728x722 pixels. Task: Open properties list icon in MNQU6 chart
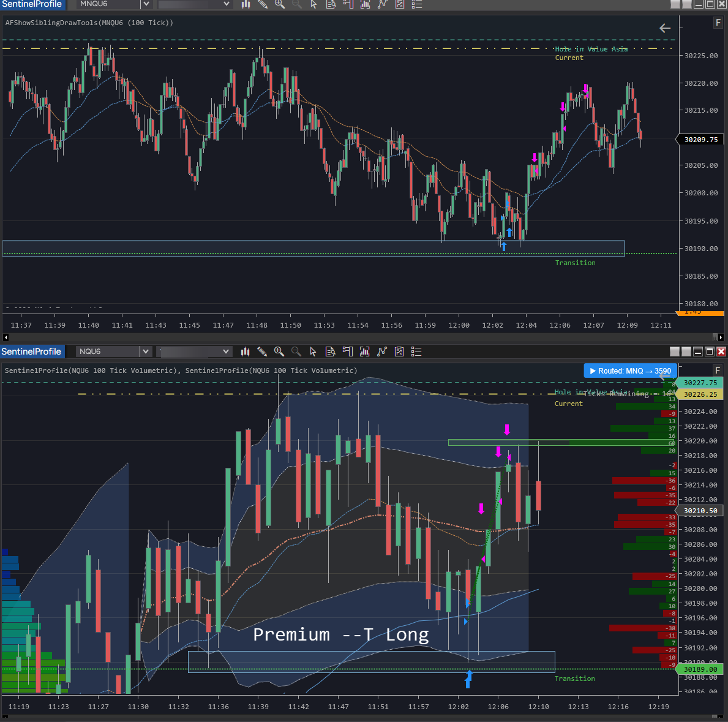(417, 4)
